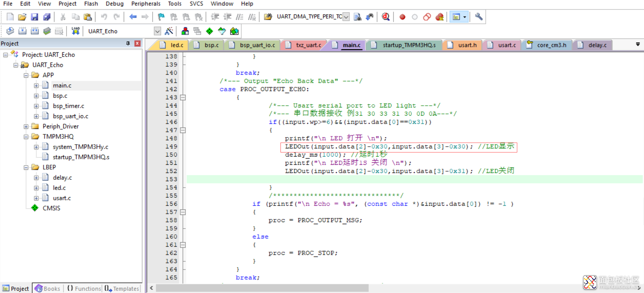Open a file with the Open icon

pyautogui.click(x=22, y=17)
